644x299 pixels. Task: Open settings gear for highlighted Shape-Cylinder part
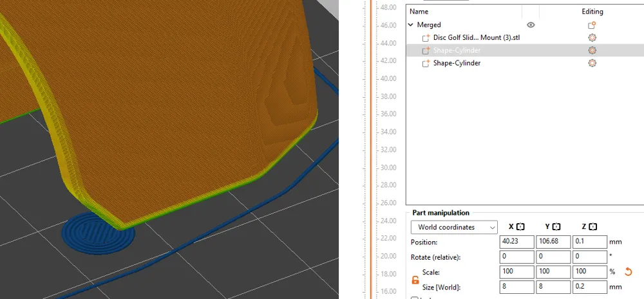coord(592,50)
